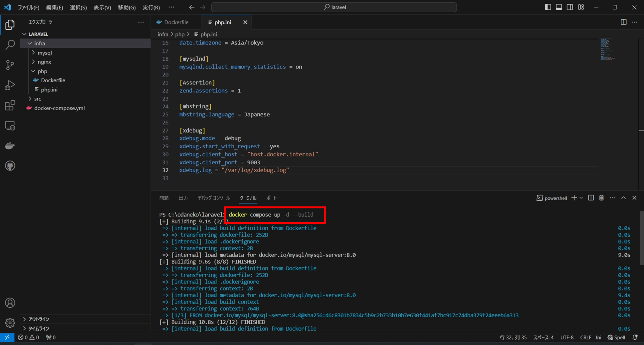
Task: Open the Run and Debug view
Action: 10,85
